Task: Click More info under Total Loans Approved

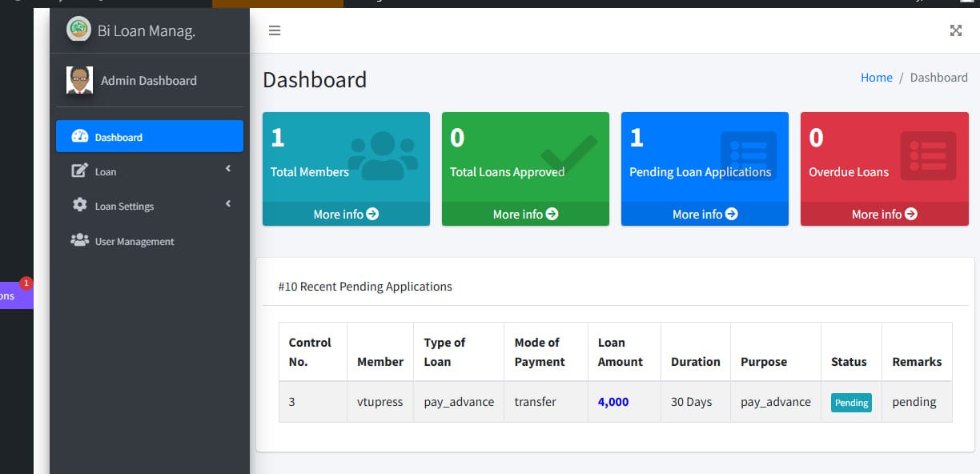Action: (525, 215)
